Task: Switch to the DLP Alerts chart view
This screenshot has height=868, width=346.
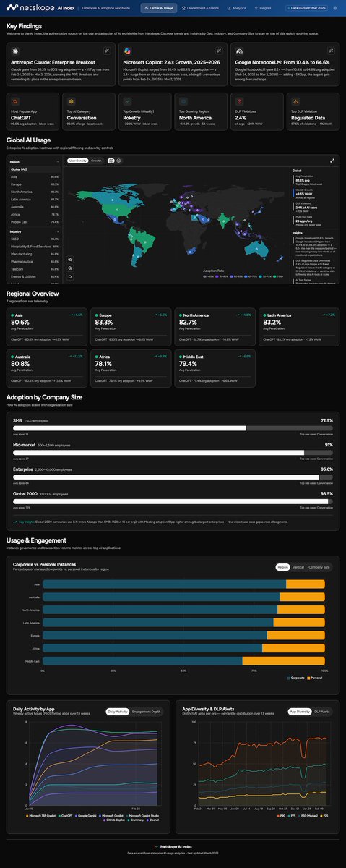Action: pos(322,712)
